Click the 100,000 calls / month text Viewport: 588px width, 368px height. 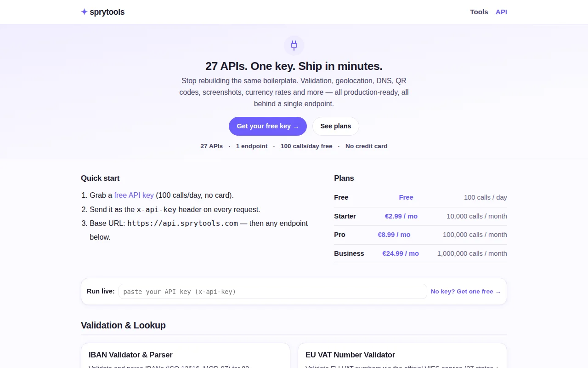475,235
